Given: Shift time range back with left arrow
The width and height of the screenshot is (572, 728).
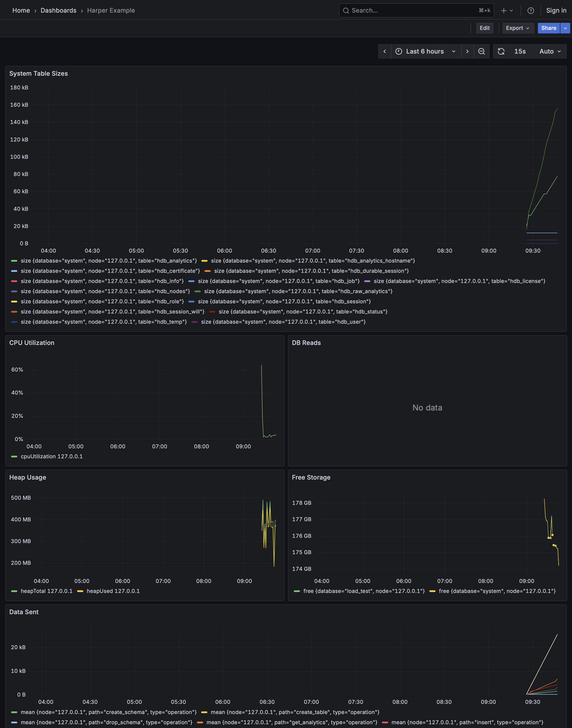Looking at the screenshot, I should point(385,51).
